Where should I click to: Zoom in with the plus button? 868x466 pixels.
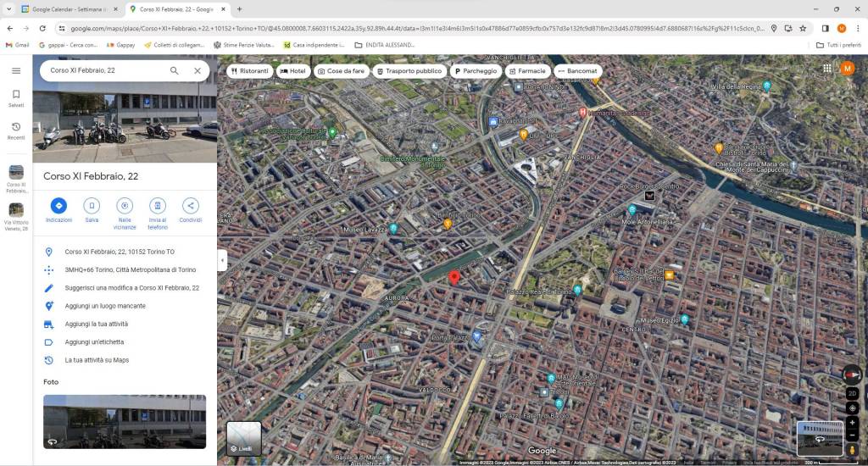point(852,421)
